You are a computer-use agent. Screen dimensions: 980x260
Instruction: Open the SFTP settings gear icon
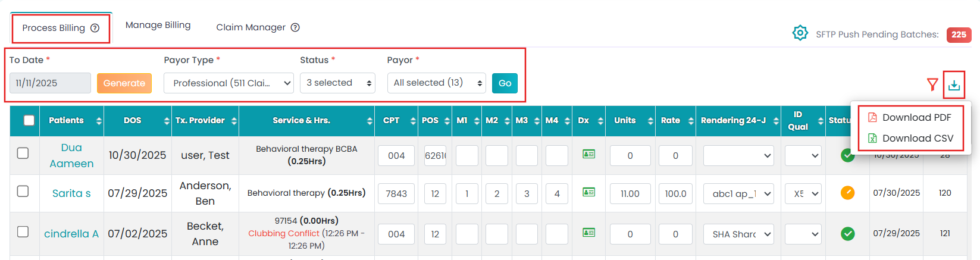800,33
